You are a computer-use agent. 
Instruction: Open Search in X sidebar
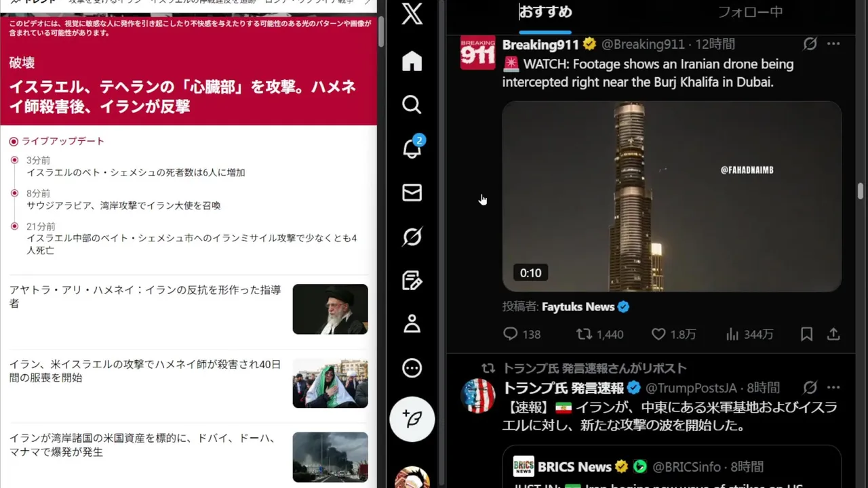point(412,104)
